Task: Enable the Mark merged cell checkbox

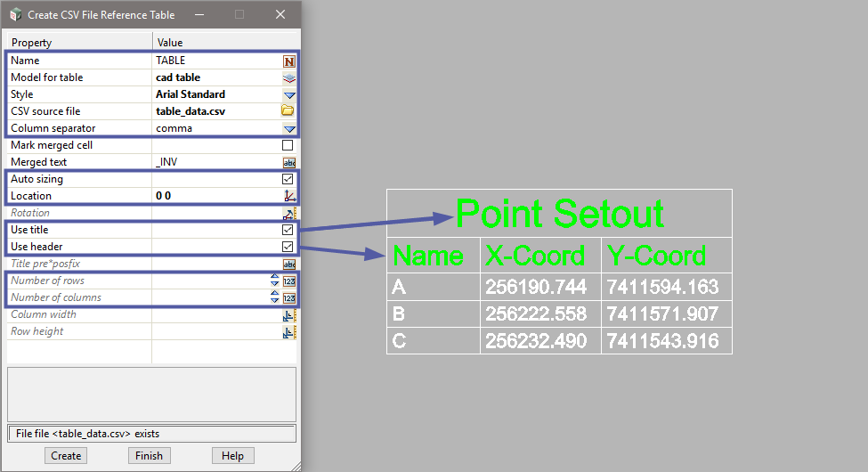Action: click(x=288, y=145)
